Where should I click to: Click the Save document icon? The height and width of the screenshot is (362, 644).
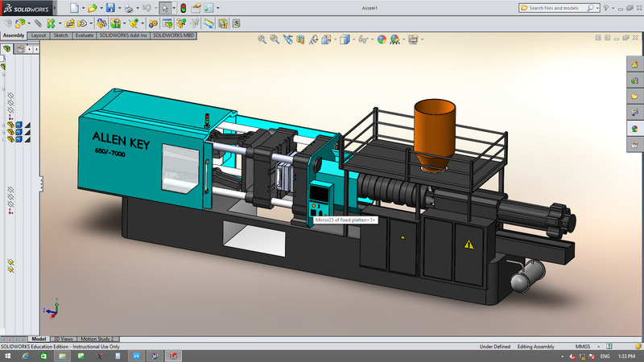(x=110, y=8)
